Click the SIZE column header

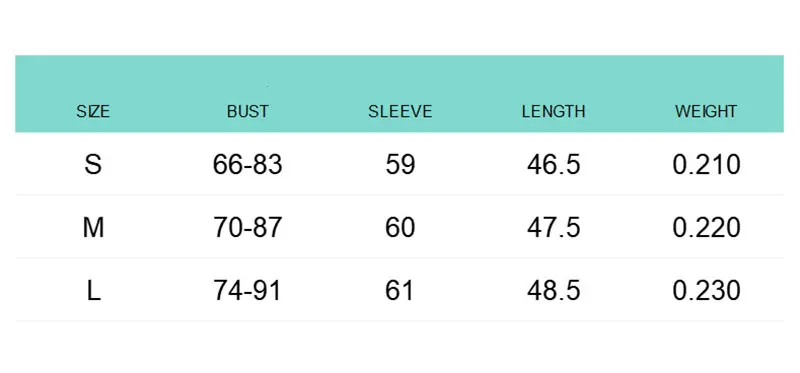point(93,111)
